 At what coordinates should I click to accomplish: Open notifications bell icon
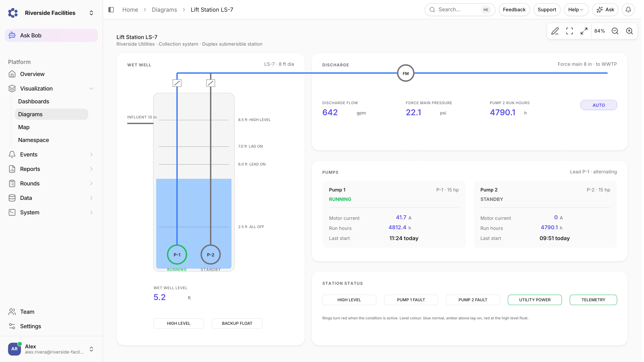(x=628, y=9)
